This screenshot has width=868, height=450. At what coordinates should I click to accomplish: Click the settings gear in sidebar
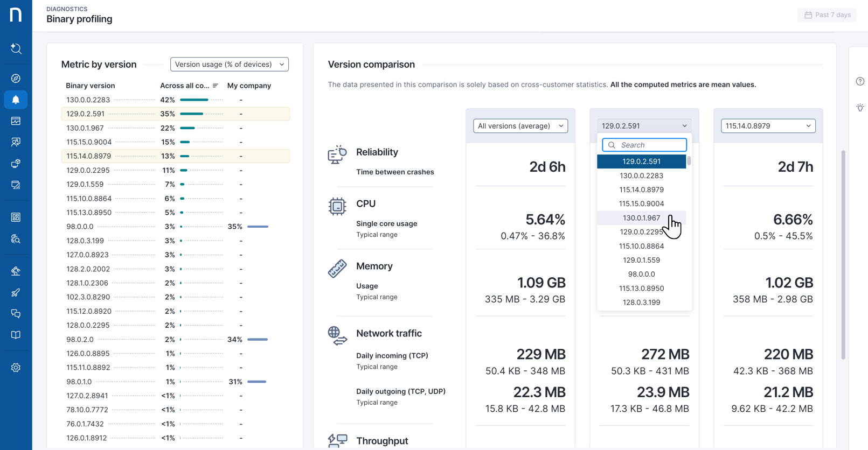pos(16,368)
